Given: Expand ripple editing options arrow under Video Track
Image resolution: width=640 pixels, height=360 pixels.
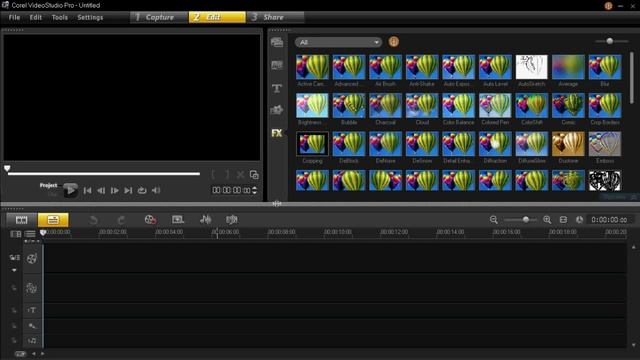Looking at the screenshot, I should pyautogui.click(x=14, y=270).
